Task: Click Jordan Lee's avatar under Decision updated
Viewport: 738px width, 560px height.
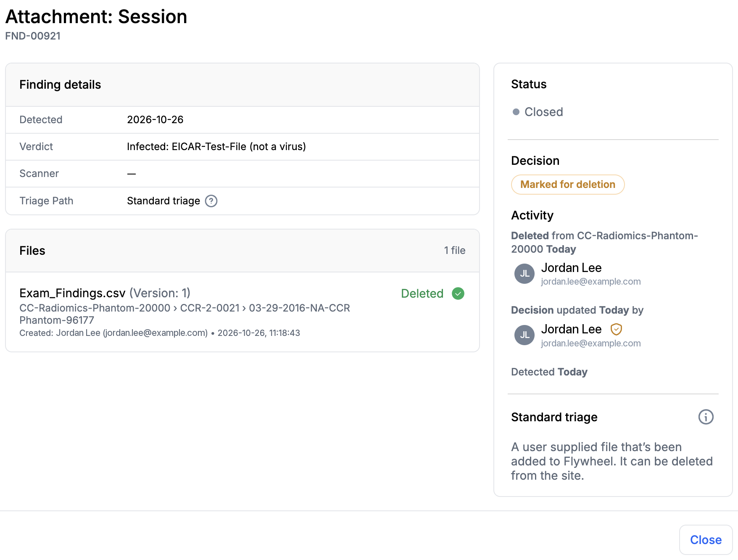Action: [525, 335]
